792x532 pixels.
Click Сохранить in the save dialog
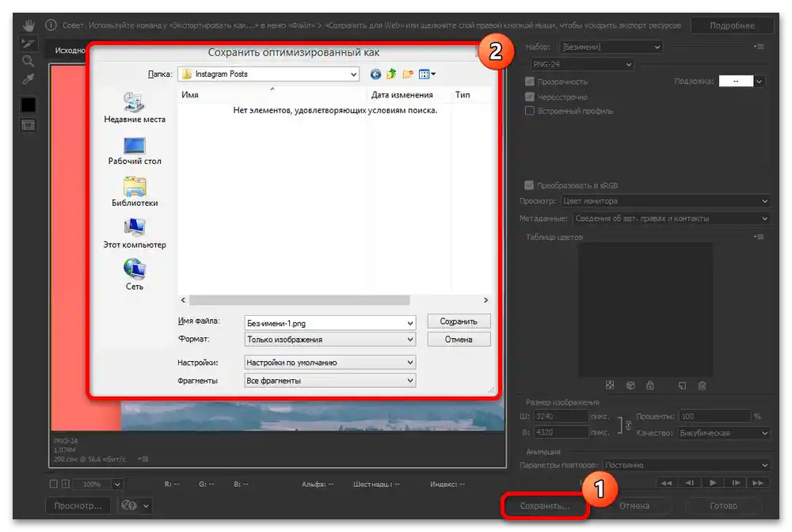(x=459, y=321)
